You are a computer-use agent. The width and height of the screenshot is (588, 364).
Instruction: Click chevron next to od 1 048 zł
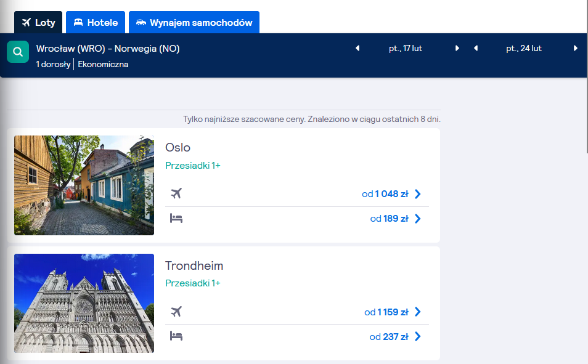(418, 194)
